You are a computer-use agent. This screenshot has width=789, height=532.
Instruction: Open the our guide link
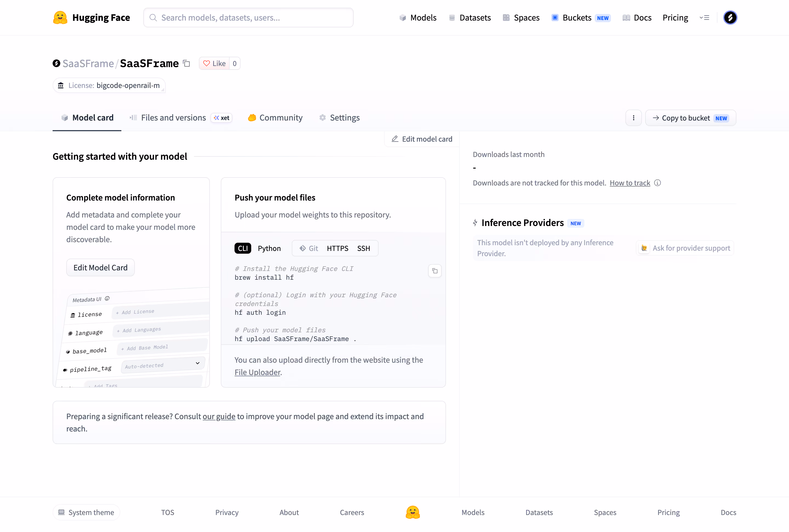tap(219, 416)
